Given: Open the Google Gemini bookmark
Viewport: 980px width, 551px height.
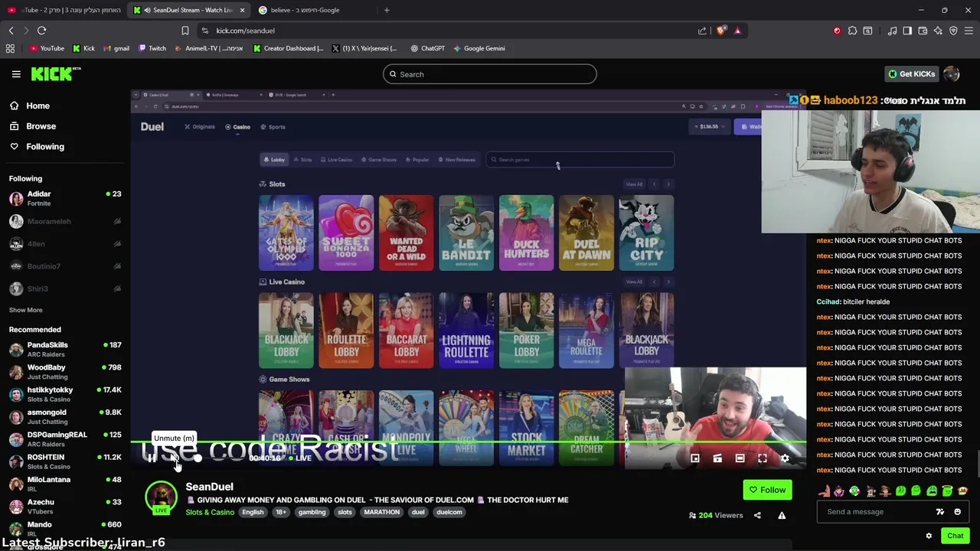Looking at the screenshot, I should [x=479, y=48].
